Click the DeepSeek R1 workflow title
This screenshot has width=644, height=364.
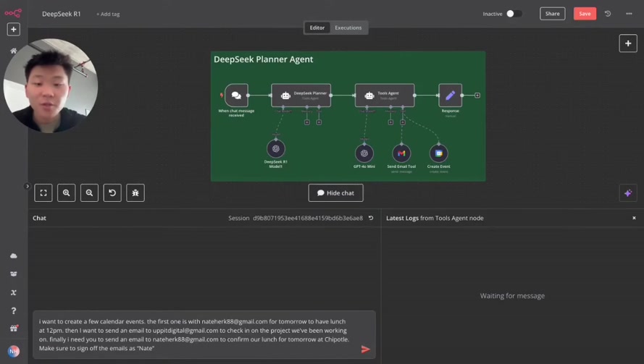(x=61, y=14)
